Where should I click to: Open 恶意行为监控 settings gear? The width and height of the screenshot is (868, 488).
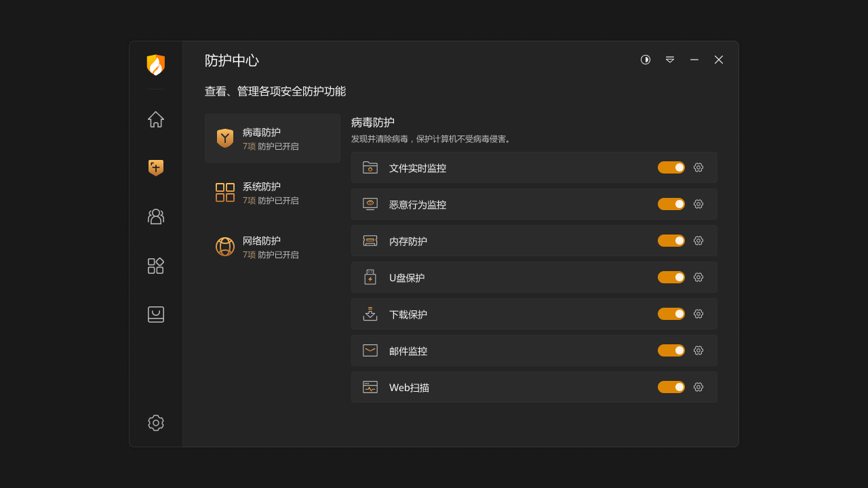698,204
